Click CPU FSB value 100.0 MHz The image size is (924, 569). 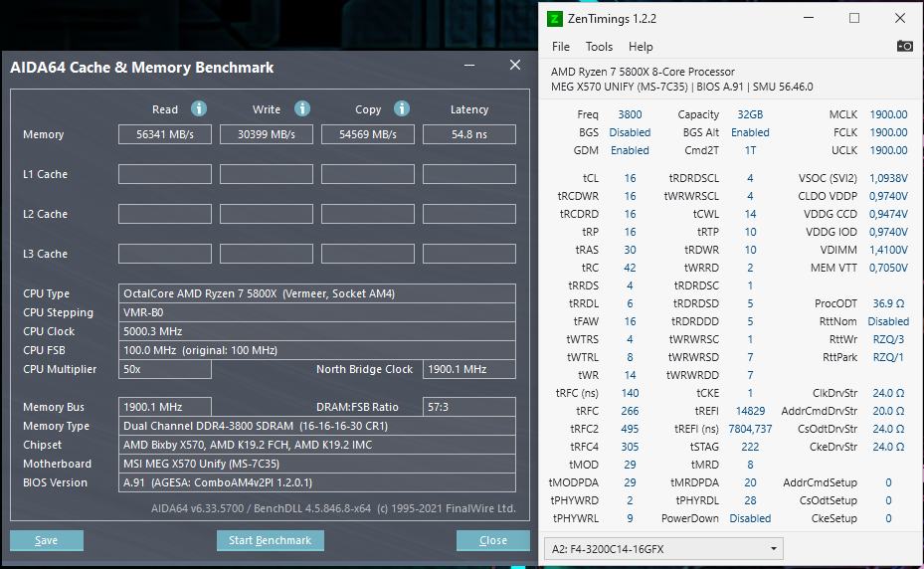coord(317,350)
